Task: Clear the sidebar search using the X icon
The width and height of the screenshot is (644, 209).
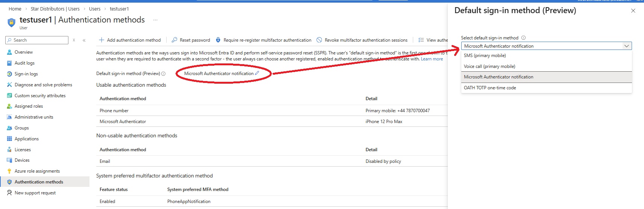Action: (x=74, y=40)
